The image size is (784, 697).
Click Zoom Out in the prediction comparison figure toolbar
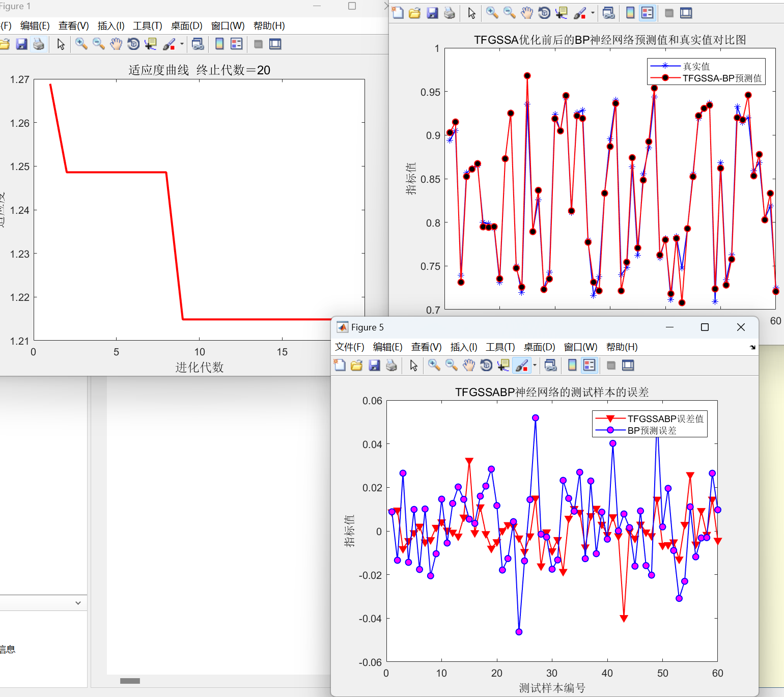pos(509,13)
